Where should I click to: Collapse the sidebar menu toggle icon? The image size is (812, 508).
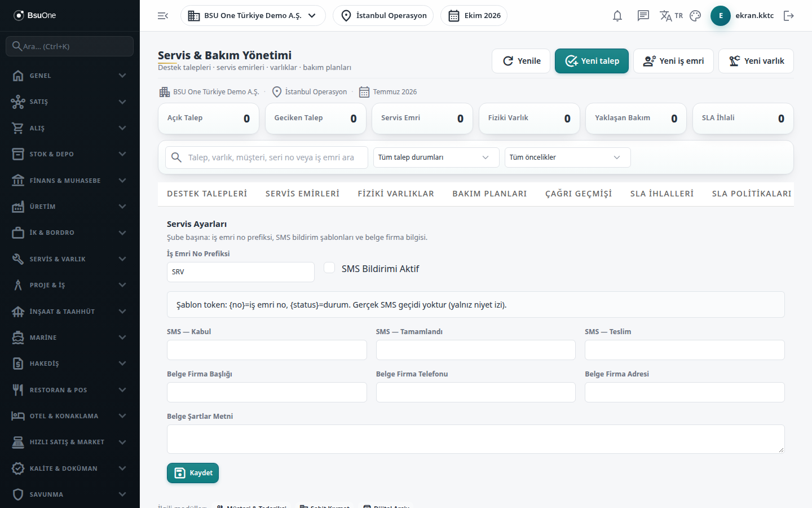pos(163,16)
